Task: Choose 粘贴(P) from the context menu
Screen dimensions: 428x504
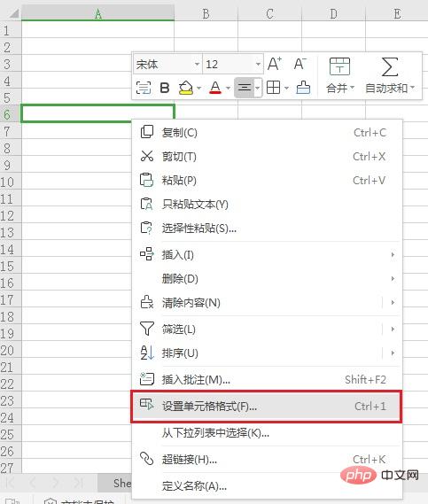Action: click(x=267, y=180)
